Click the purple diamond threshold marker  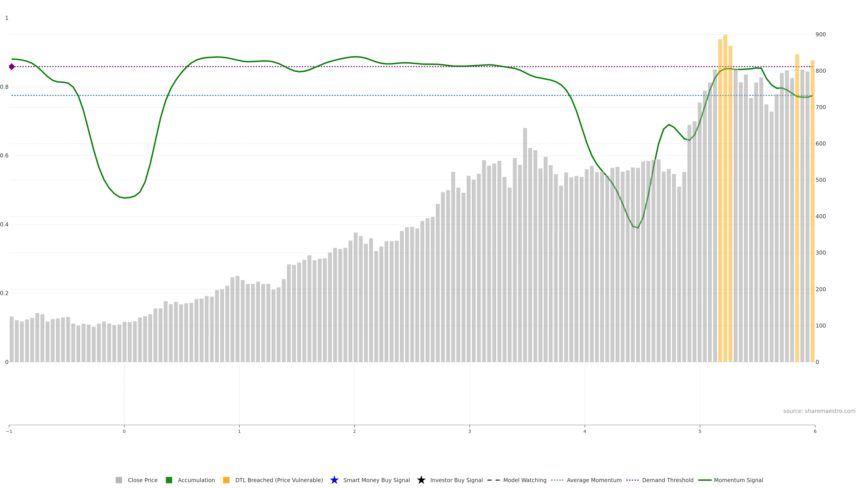click(12, 67)
